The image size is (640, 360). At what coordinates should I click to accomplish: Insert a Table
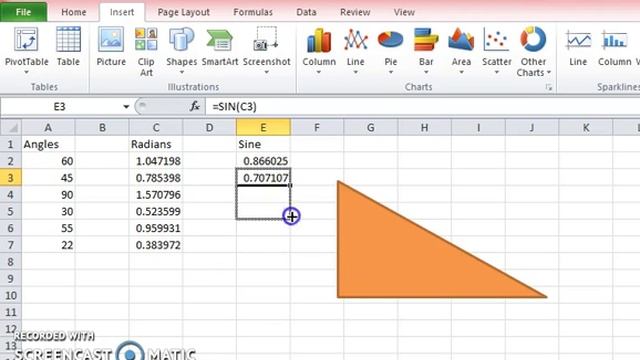coord(68,46)
